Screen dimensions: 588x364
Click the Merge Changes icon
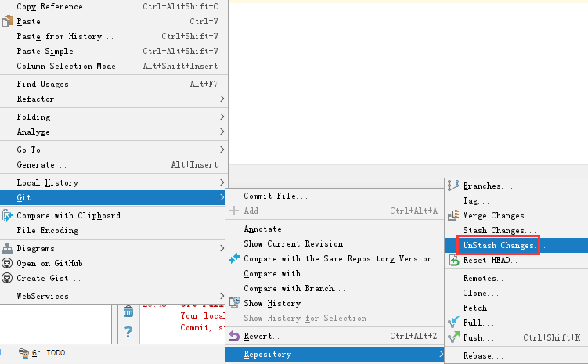pyautogui.click(x=453, y=215)
